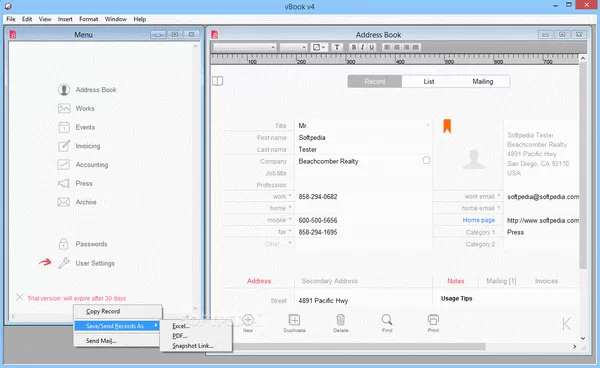Open the Help menu
The image size is (600, 368).
140,19
